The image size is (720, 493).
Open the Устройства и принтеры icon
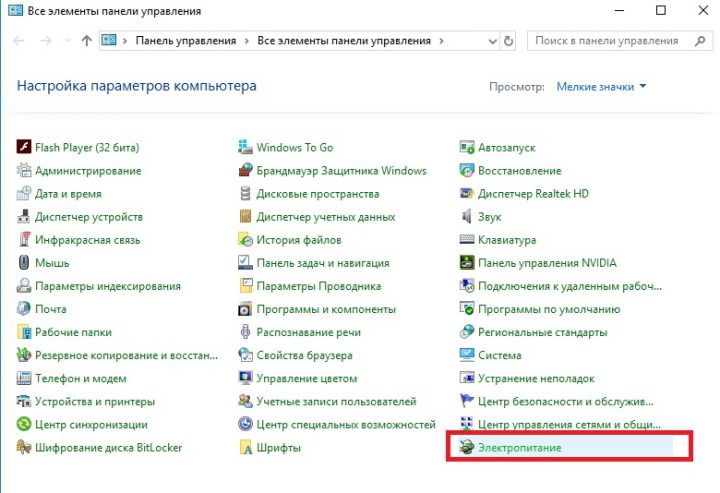[24, 401]
